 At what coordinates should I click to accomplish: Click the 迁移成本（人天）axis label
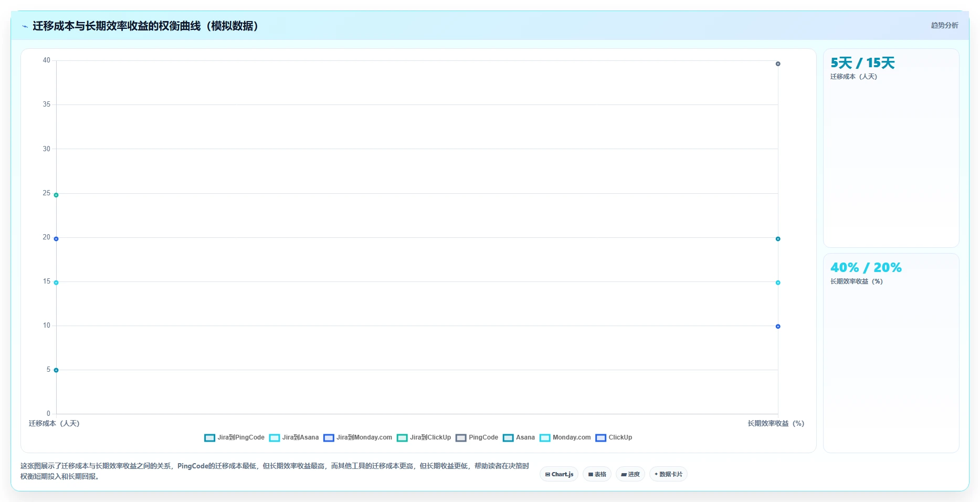coord(54,423)
